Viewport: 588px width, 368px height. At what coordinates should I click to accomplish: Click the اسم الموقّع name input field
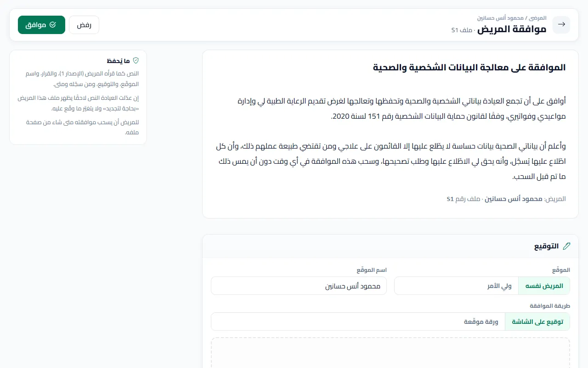[299, 286]
